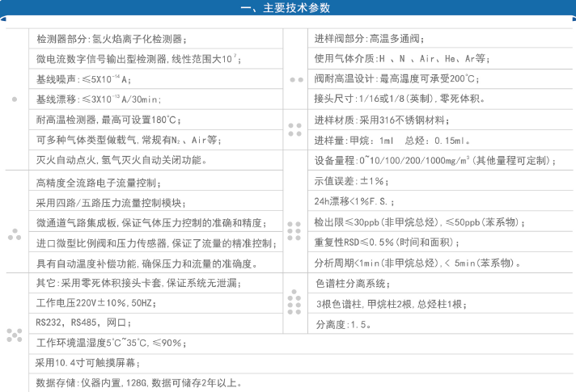Click the 基线漂移 specification text

pyautogui.click(x=99, y=99)
